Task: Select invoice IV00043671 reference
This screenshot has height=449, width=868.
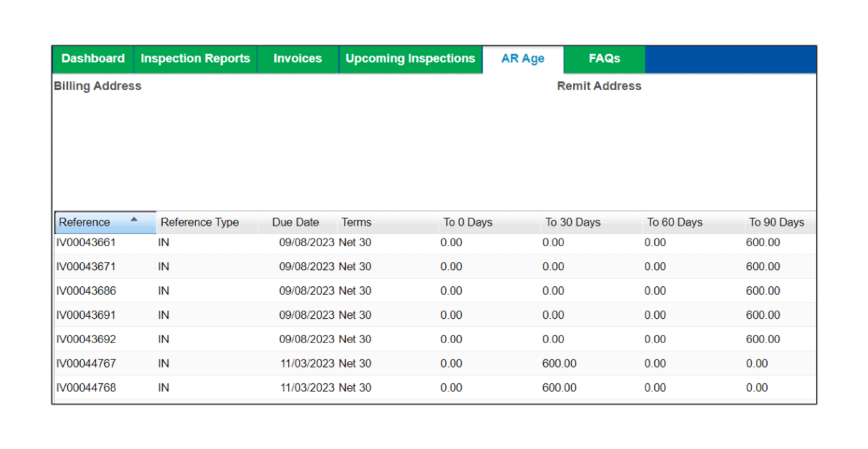Action: click(86, 267)
